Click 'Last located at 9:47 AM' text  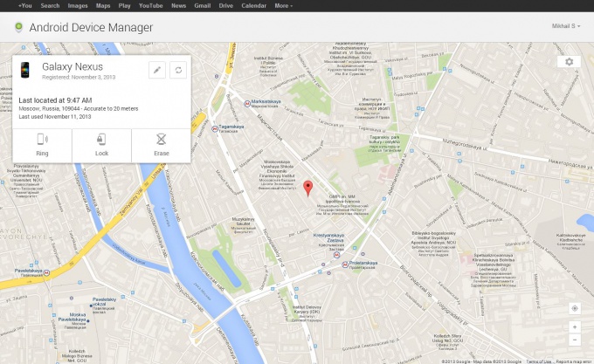55,100
